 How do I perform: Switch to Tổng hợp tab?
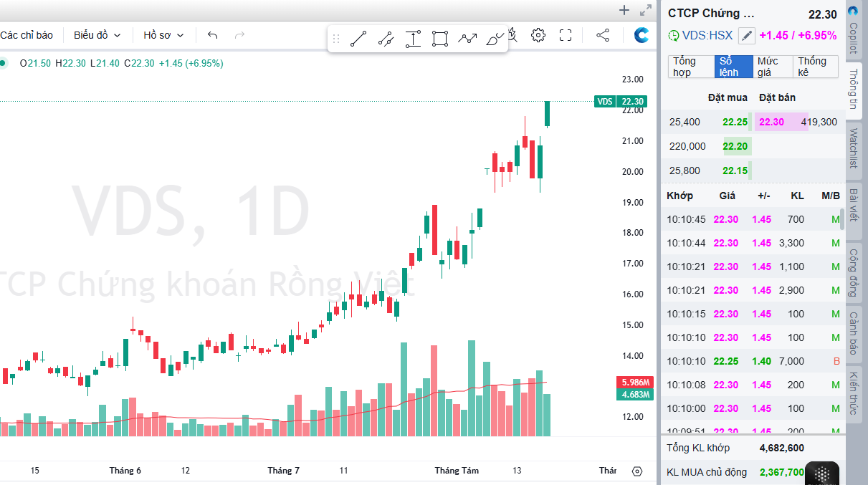point(690,67)
